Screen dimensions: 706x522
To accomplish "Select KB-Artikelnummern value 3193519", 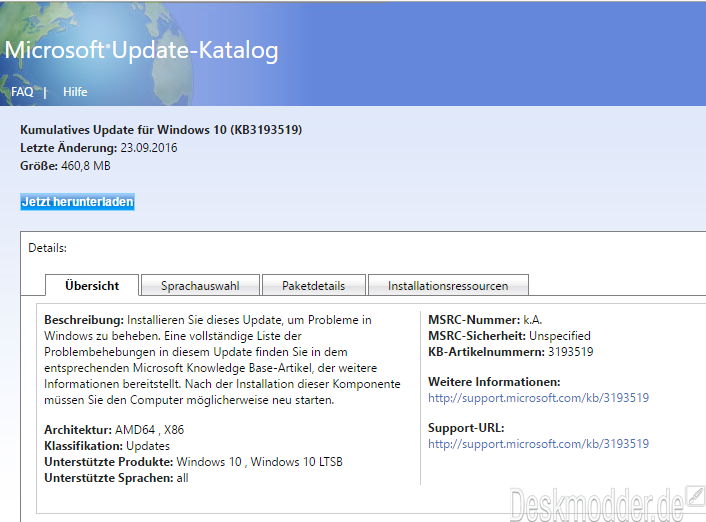I will pos(570,352).
